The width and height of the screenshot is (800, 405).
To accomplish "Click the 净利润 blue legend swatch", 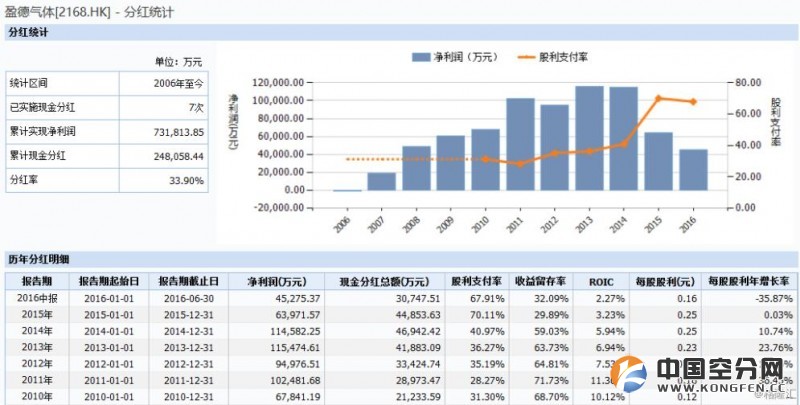I will (x=421, y=57).
